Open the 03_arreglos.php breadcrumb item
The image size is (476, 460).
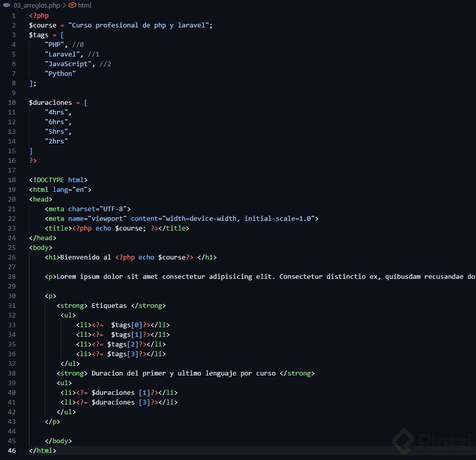[x=37, y=5]
